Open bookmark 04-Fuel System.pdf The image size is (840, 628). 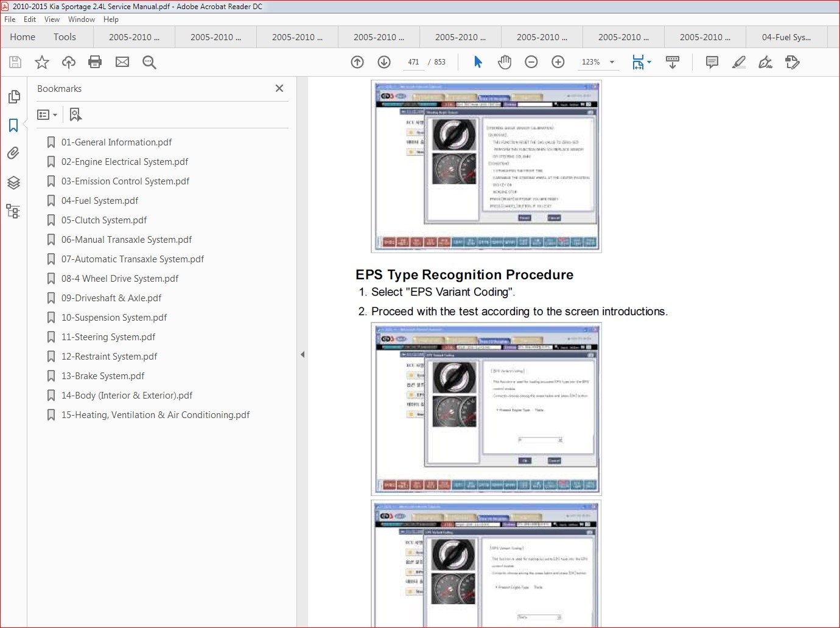(99, 201)
